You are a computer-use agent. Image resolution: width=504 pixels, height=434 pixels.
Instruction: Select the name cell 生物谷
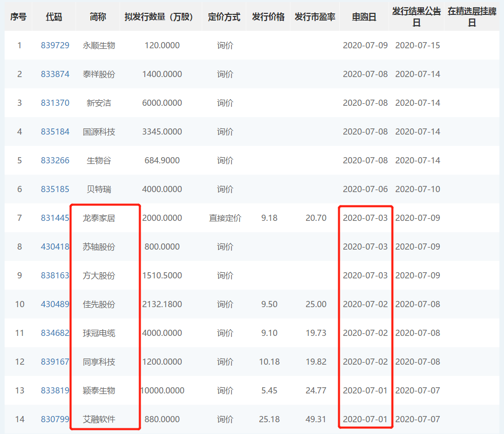[x=99, y=161]
